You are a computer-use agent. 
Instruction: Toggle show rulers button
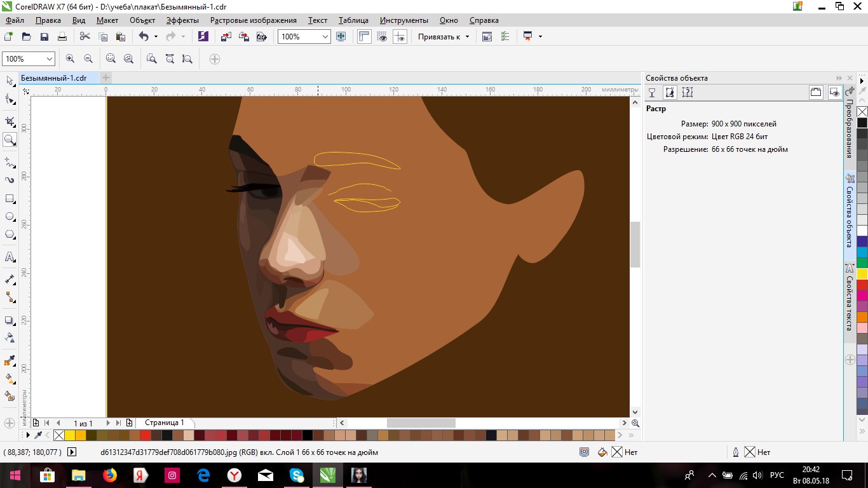pyautogui.click(x=364, y=37)
